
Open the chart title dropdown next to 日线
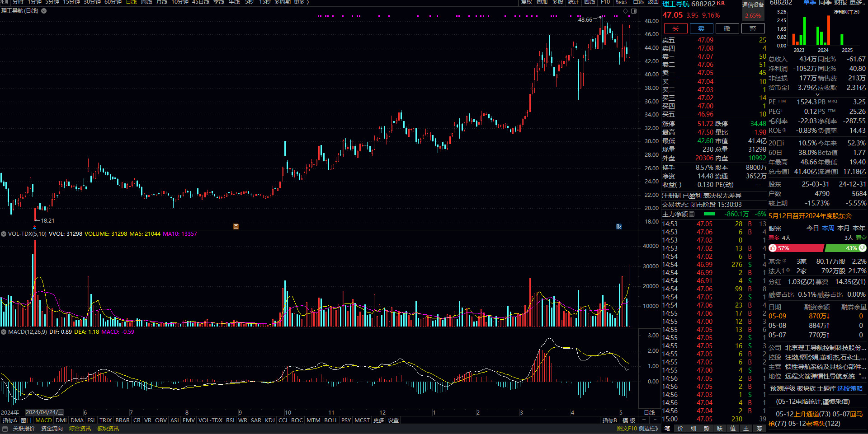[44, 11]
